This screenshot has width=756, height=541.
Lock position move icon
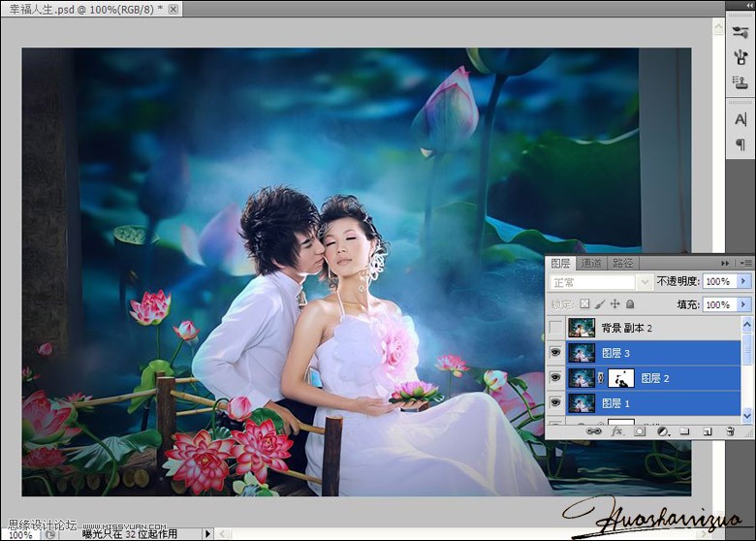pos(614,303)
